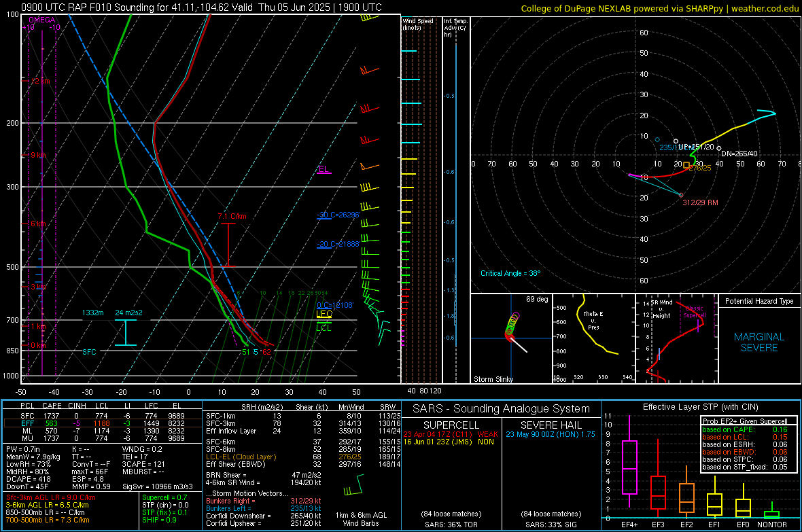The height and width of the screenshot is (532, 802).
Task: Click the Classic Supercell label in SR Wind
Action: click(695, 312)
